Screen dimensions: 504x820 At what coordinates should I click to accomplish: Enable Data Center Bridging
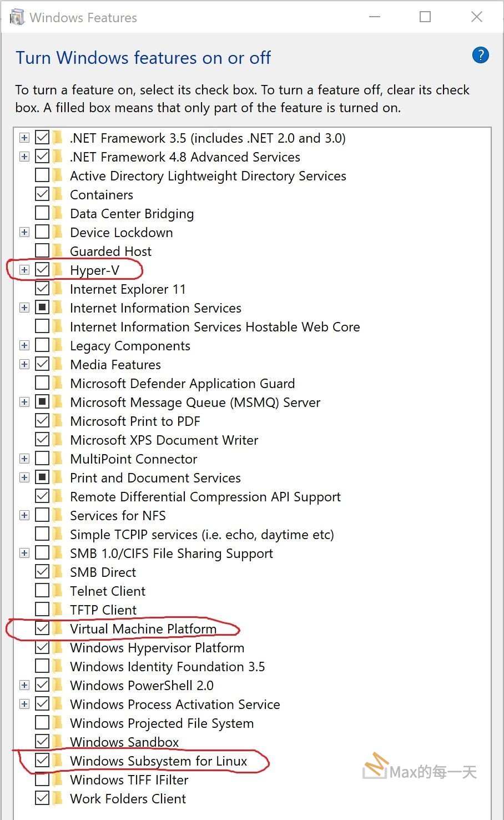click(43, 213)
